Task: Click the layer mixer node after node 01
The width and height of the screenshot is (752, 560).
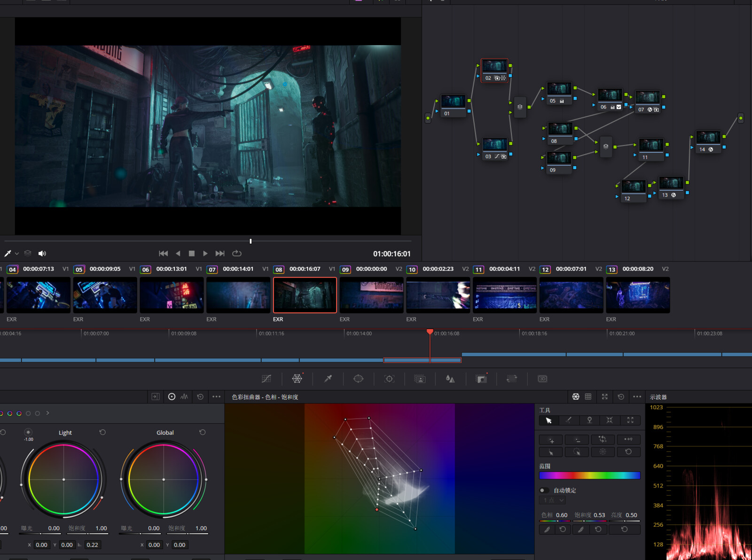Action: tap(520, 107)
